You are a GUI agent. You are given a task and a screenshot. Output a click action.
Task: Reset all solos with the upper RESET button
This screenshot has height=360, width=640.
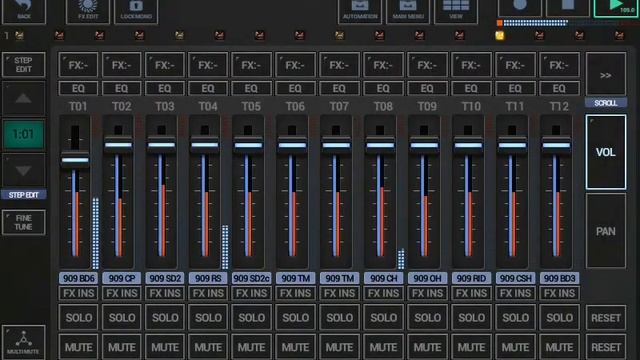606,318
